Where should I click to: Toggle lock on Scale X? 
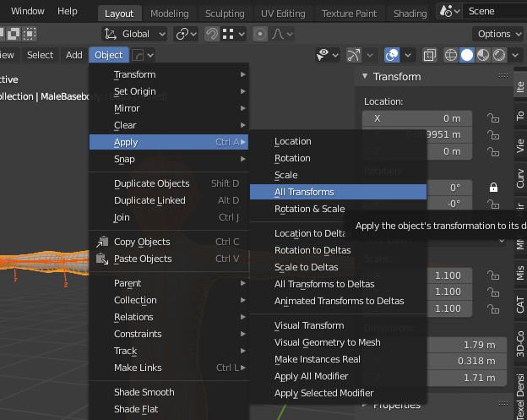(493, 275)
